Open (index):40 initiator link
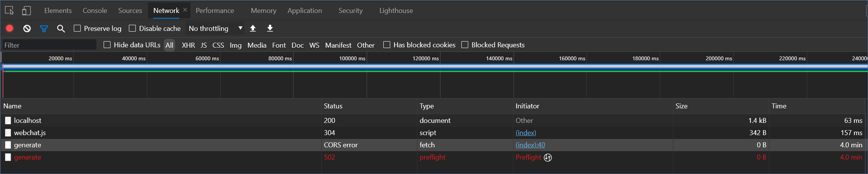The width and height of the screenshot is (868, 174). [x=530, y=145]
